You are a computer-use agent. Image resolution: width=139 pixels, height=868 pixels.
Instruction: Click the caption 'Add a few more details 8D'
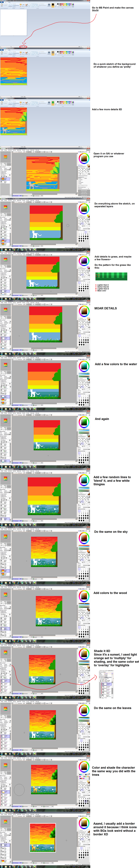(x=107, y=109)
